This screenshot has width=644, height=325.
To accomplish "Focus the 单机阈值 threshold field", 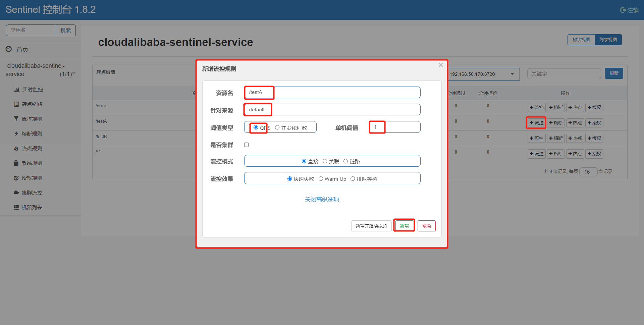I will [395, 127].
